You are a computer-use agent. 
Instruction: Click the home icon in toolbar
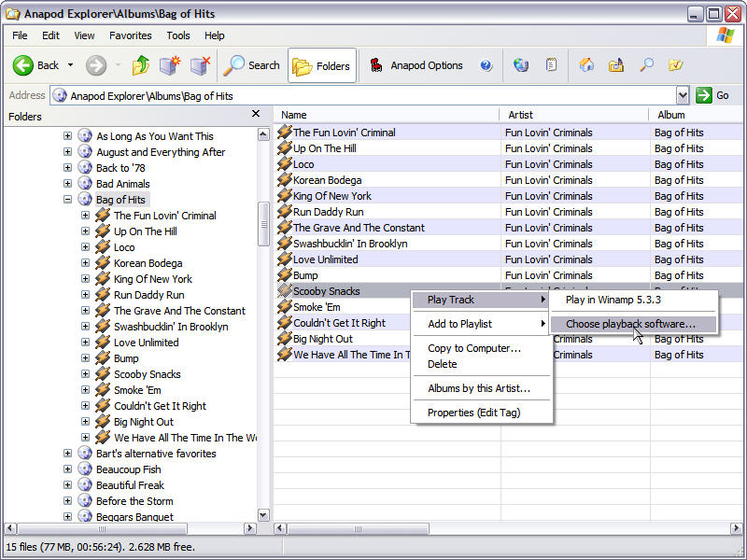(586, 64)
